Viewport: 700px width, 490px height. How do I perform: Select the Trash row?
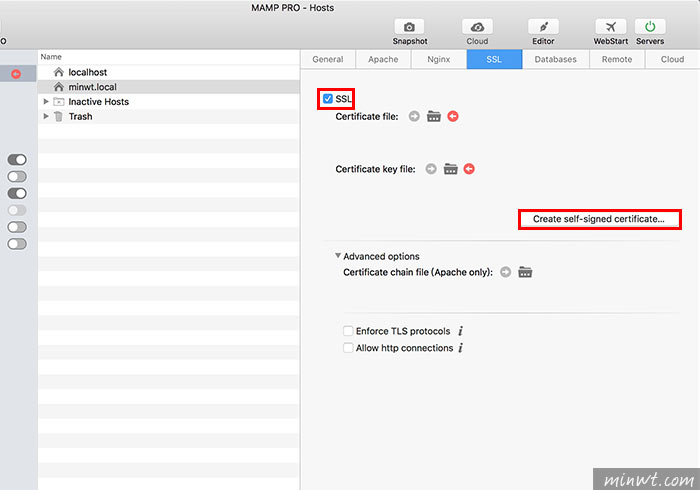click(169, 116)
